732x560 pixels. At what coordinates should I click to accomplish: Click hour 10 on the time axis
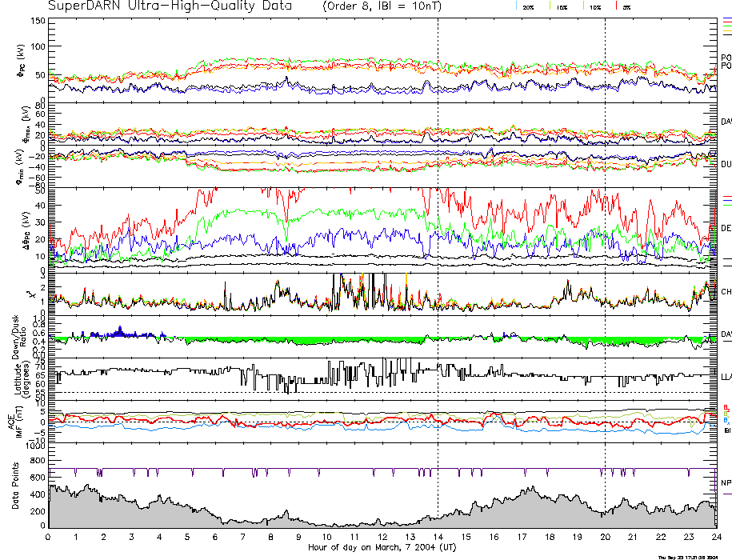tap(326, 537)
